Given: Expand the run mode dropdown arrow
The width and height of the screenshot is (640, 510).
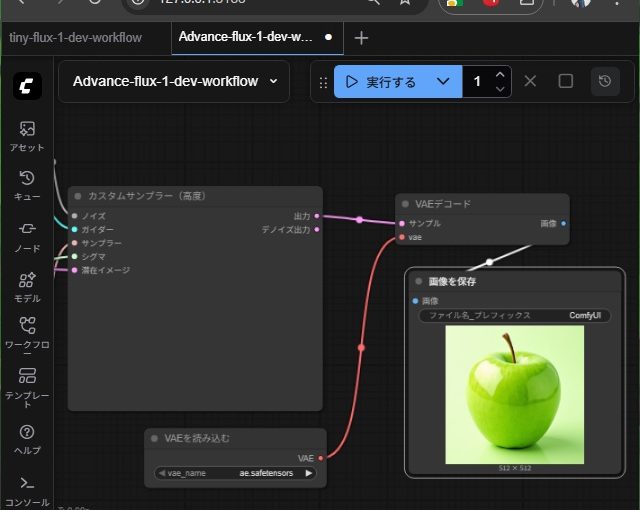Looking at the screenshot, I should [x=443, y=82].
